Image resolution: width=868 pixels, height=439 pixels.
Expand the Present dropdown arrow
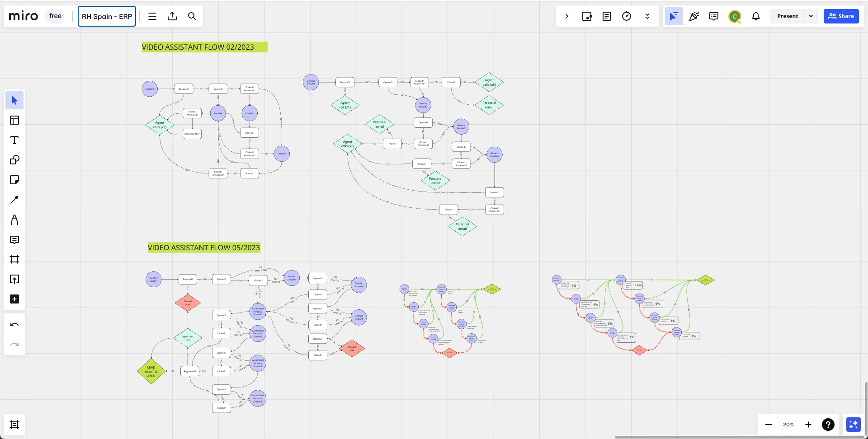(811, 16)
